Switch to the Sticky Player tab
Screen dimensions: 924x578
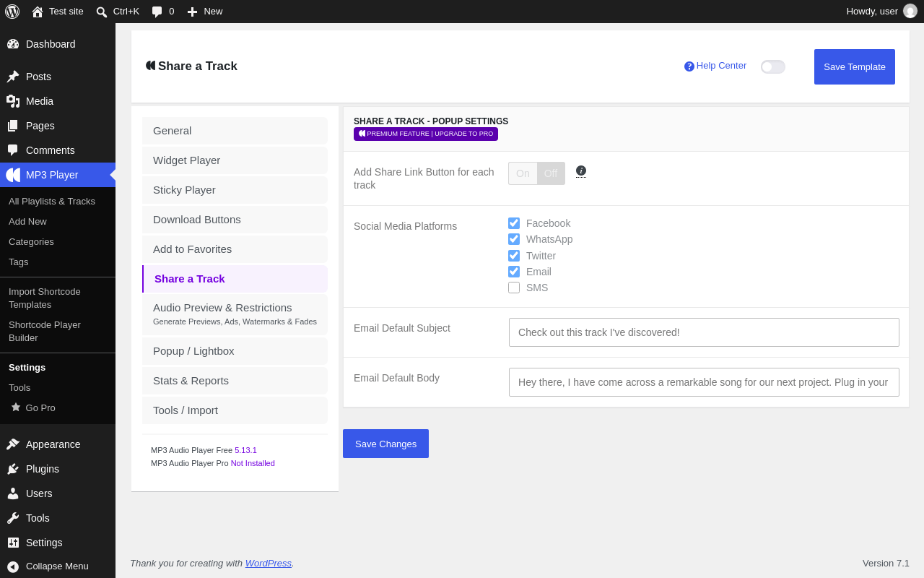click(235, 190)
